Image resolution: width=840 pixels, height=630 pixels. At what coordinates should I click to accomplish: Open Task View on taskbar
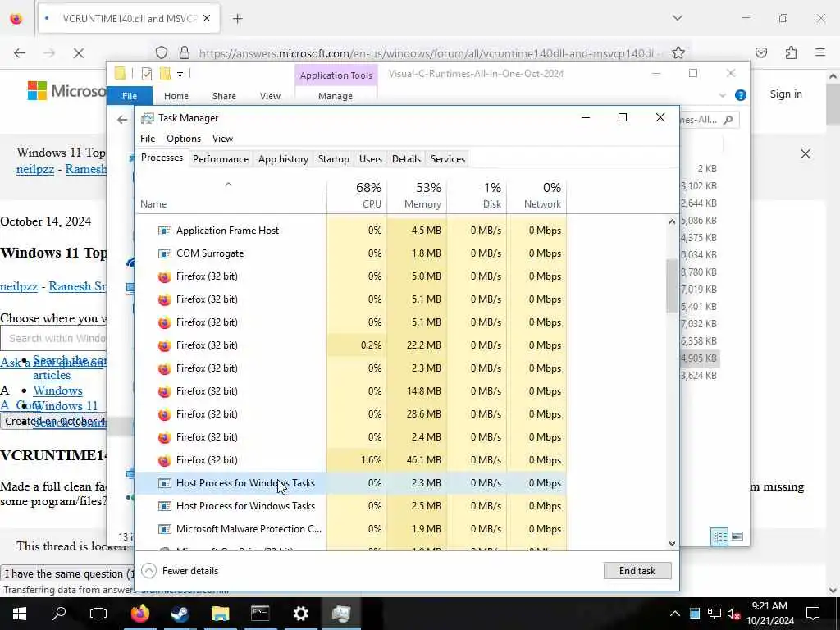coord(98,614)
